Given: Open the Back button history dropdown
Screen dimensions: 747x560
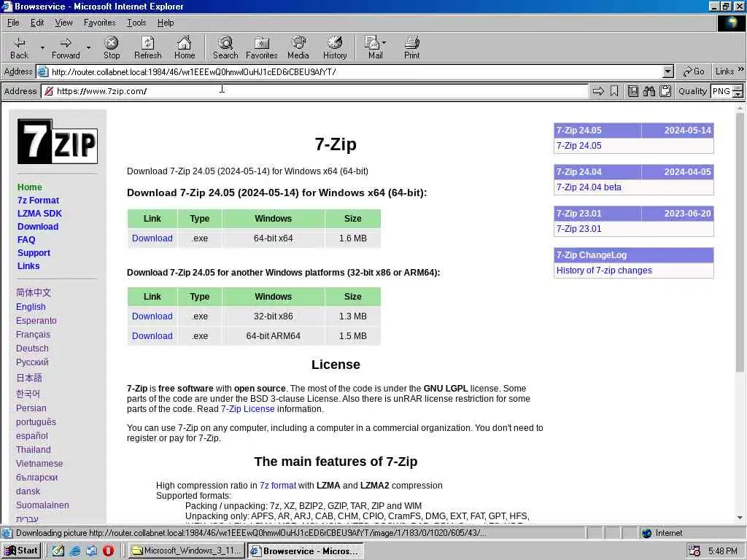Looking at the screenshot, I should tap(42, 47).
